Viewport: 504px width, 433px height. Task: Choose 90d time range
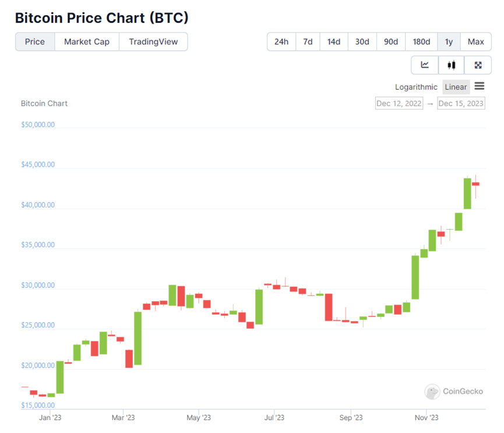(x=391, y=42)
